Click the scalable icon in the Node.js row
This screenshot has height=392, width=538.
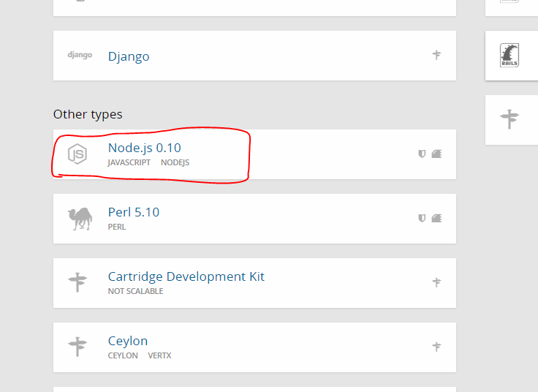[436, 154]
